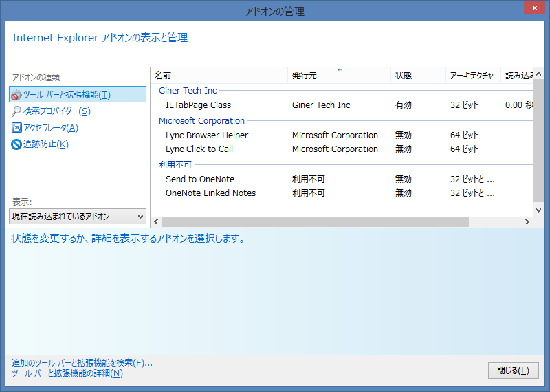This screenshot has height=392, width=550.
Task: Click the vertical scrollbar down arrow
Action: click(539, 210)
